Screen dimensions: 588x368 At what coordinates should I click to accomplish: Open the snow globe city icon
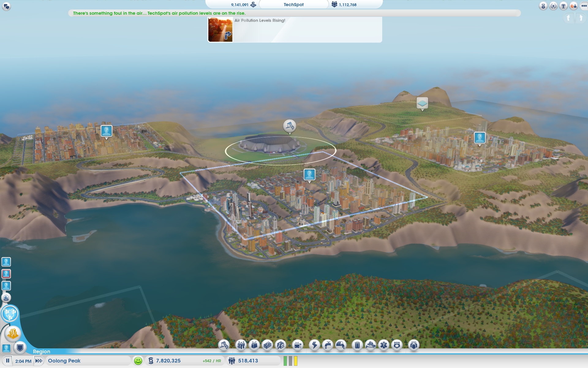[x=6, y=297]
